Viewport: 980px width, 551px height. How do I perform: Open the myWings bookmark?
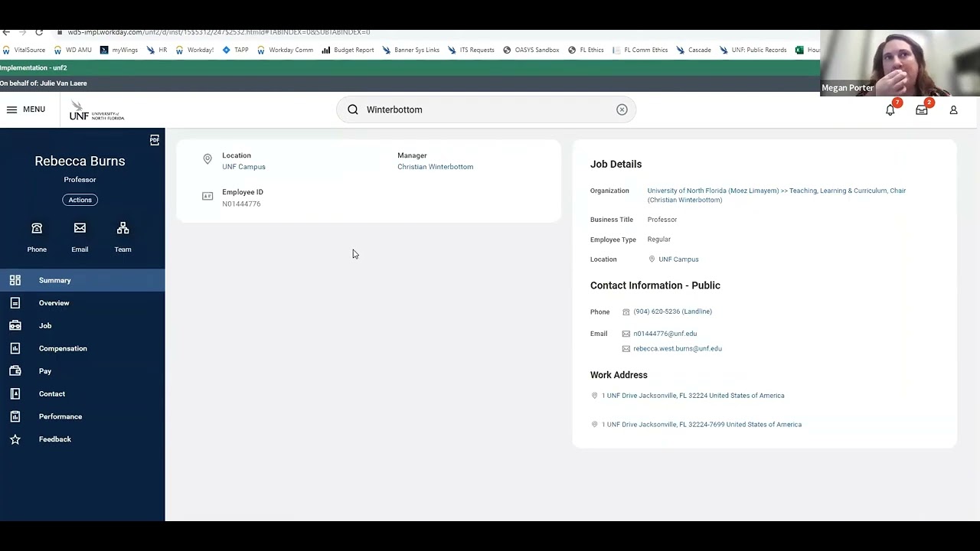pos(119,50)
